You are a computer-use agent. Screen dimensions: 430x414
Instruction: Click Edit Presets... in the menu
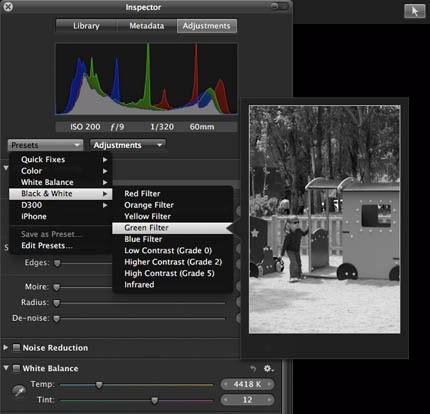pos(61,246)
